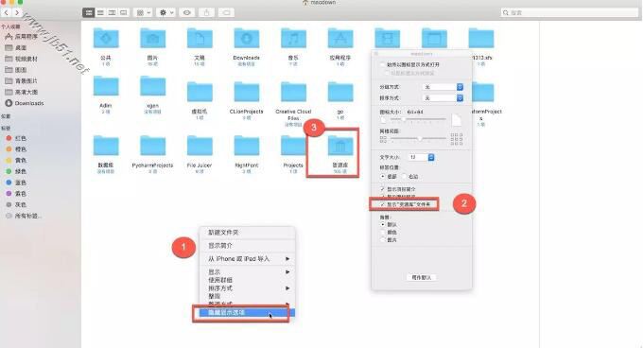
Task: Click the 用作默认 button
Action: tap(422, 278)
